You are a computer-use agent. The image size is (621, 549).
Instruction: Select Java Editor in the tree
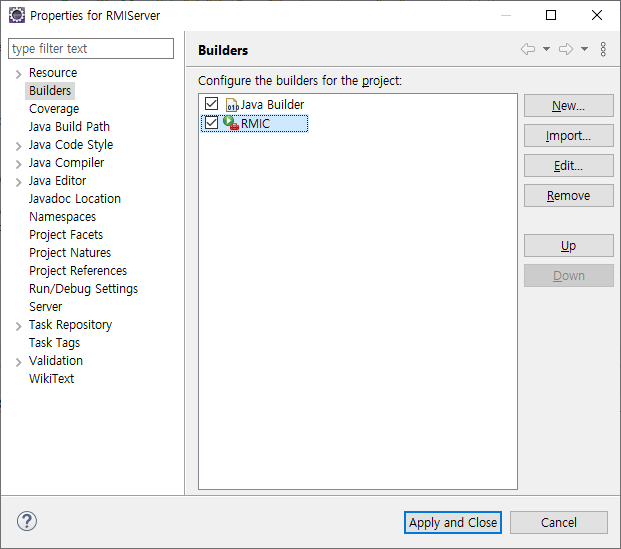click(57, 181)
